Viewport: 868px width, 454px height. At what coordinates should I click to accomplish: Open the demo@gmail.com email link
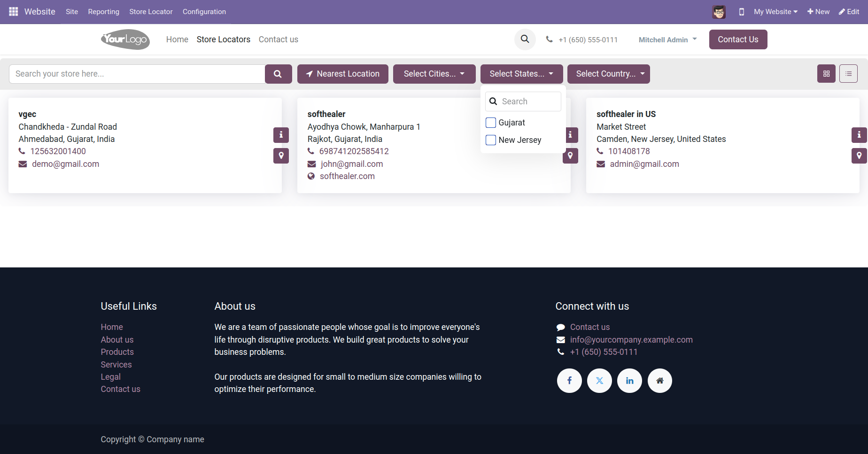[x=66, y=164]
